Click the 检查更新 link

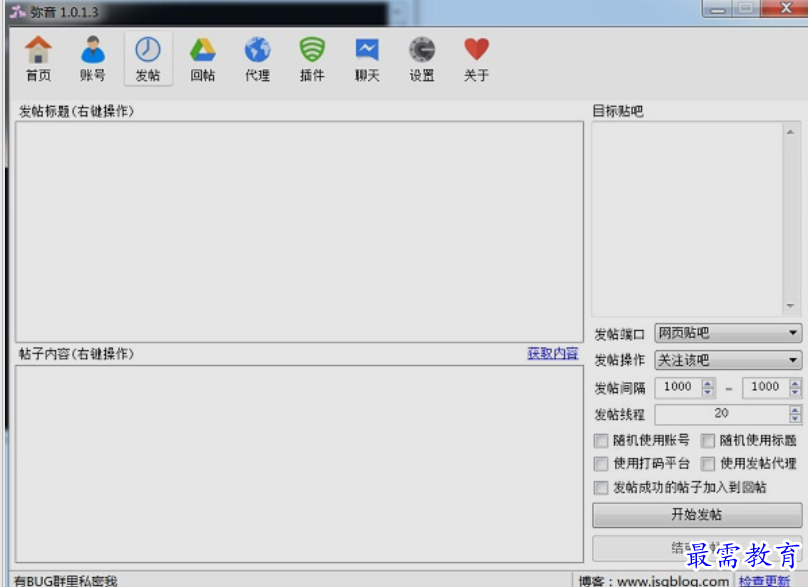click(764, 581)
